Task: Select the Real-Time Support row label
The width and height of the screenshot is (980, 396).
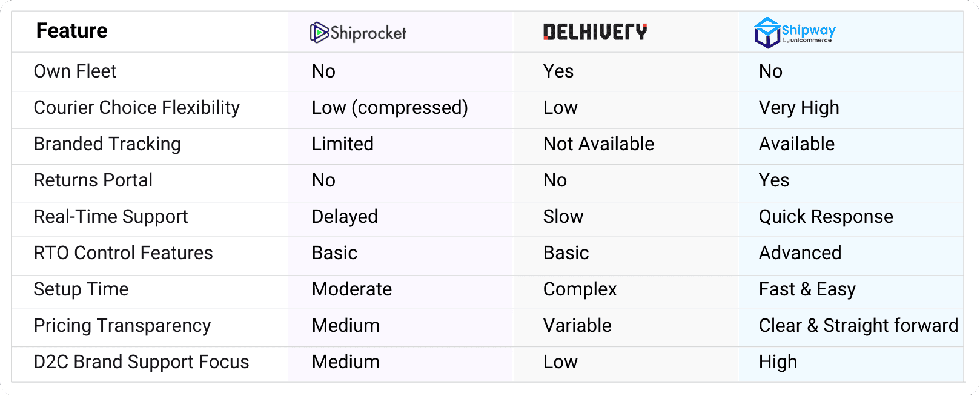Action: pos(111,217)
